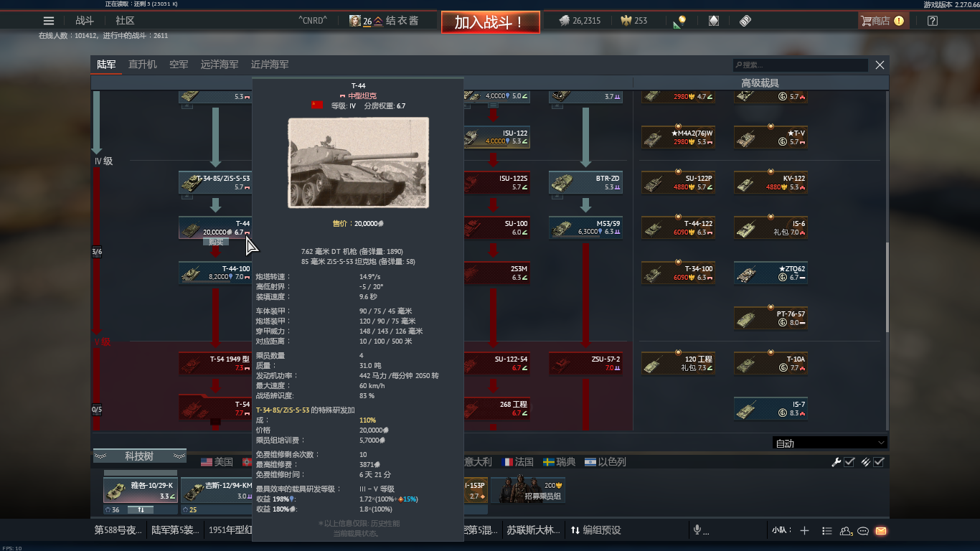This screenshot has height=551, width=980.
Task: Open the help question mark icon
Action: 933,21
